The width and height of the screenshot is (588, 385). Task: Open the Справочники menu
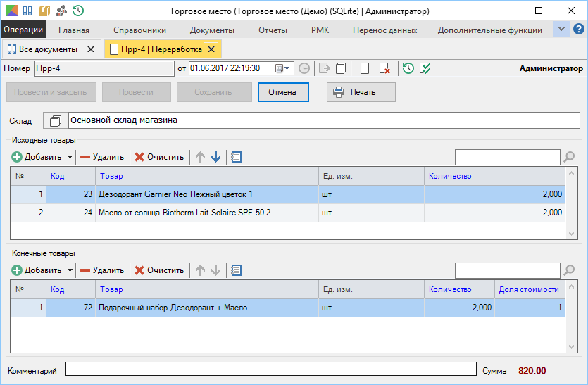[x=139, y=30]
